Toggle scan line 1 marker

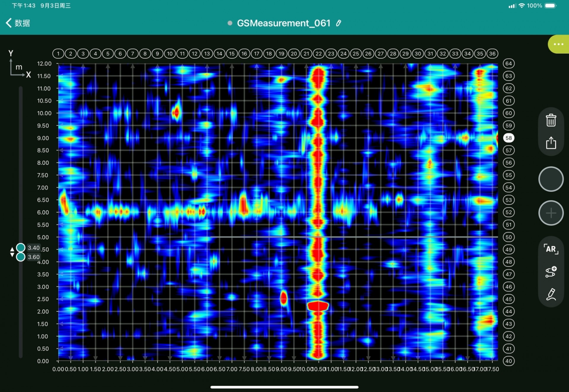[58, 54]
